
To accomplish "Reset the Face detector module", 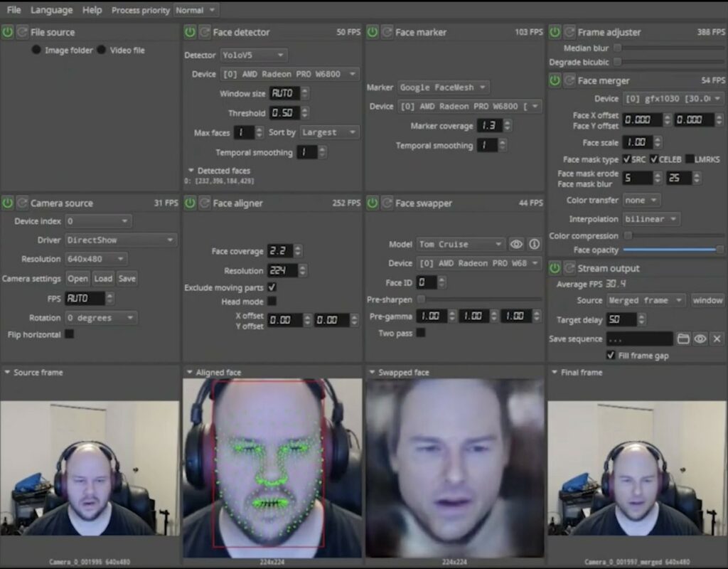I will coord(204,32).
